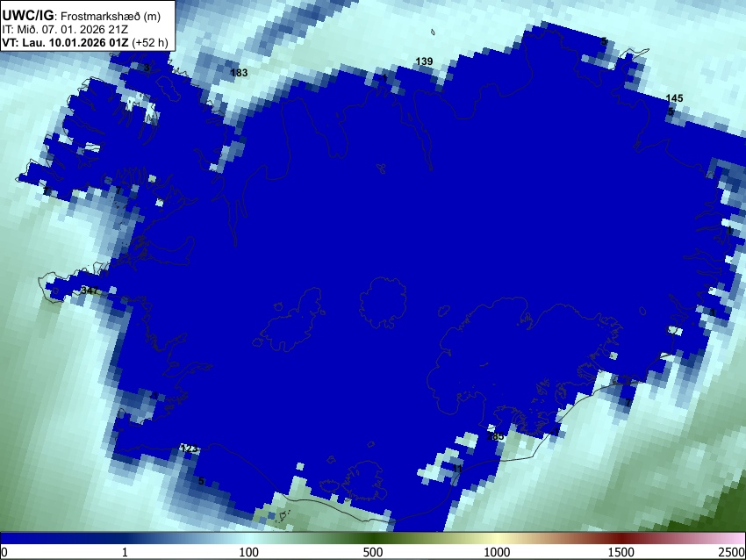Click the map value '139'
The width and height of the screenshot is (746, 560).
point(424,61)
